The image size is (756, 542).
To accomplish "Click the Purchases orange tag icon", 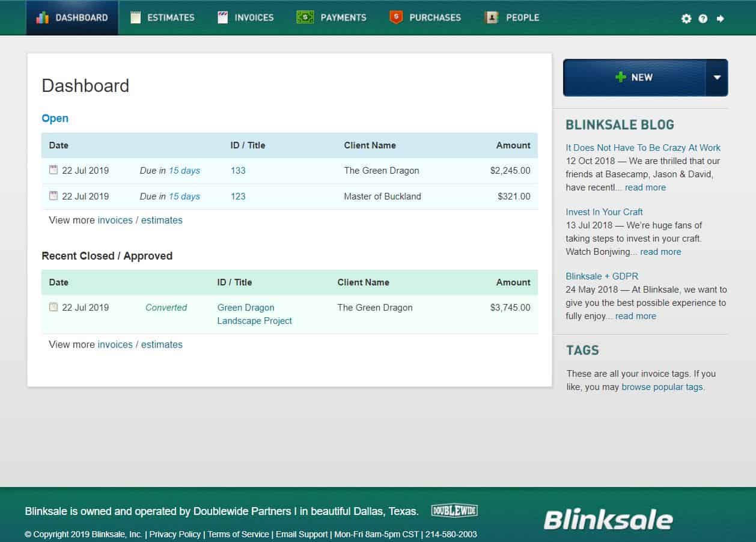I will click(x=395, y=17).
